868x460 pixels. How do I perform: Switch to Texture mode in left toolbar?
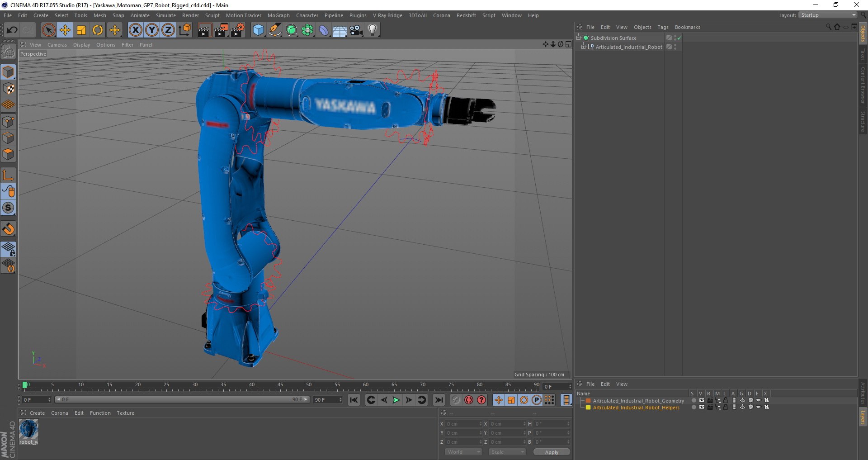pyautogui.click(x=9, y=89)
